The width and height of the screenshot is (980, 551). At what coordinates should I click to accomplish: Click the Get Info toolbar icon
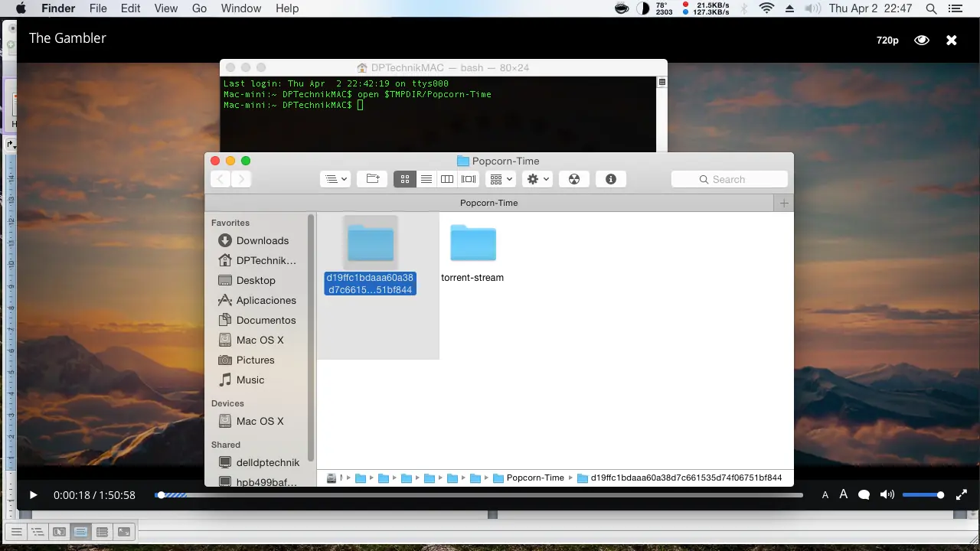(x=611, y=179)
